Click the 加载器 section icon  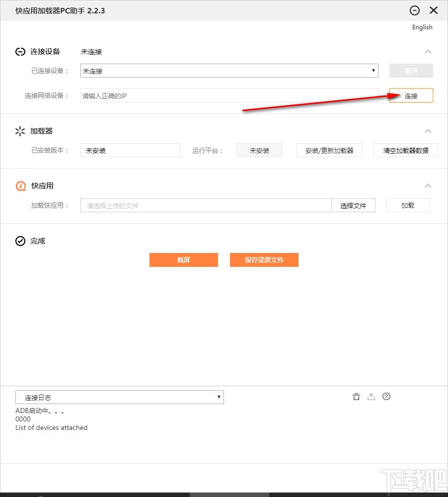[20, 131]
